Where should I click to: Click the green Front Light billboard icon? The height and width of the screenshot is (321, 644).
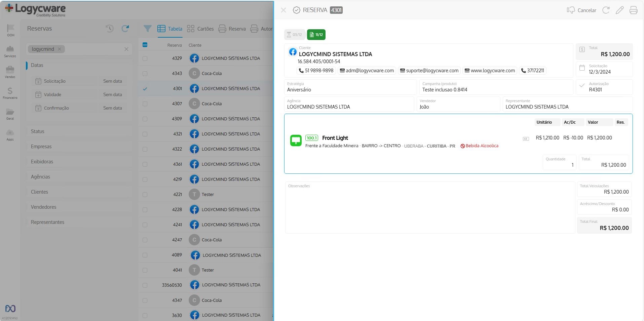(296, 141)
